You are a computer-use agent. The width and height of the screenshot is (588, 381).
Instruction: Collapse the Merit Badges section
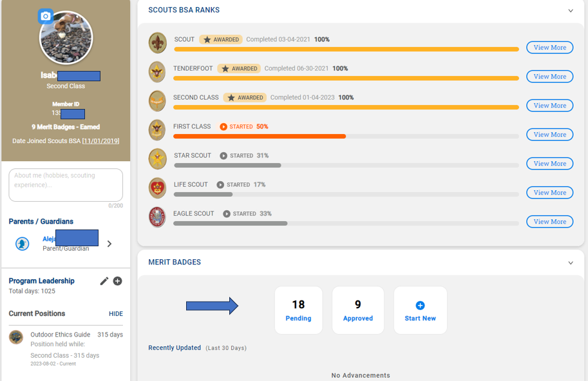(571, 263)
